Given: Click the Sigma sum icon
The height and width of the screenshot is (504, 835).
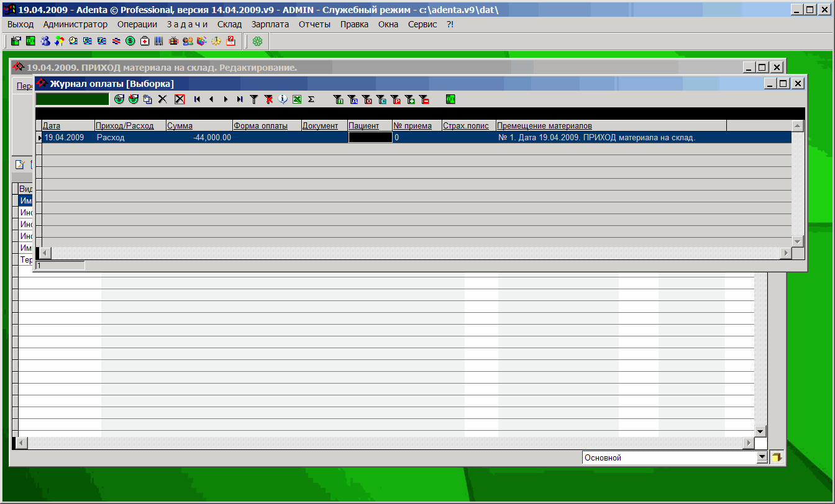Looking at the screenshot, I should [x=311, y=99].
